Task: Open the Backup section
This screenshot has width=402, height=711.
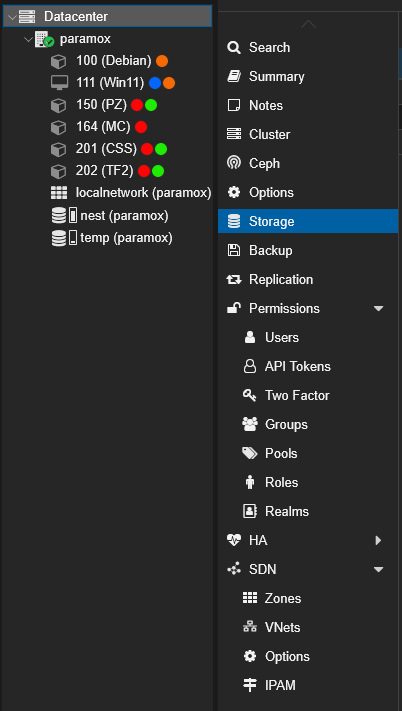Action: (x=308, y=251)
